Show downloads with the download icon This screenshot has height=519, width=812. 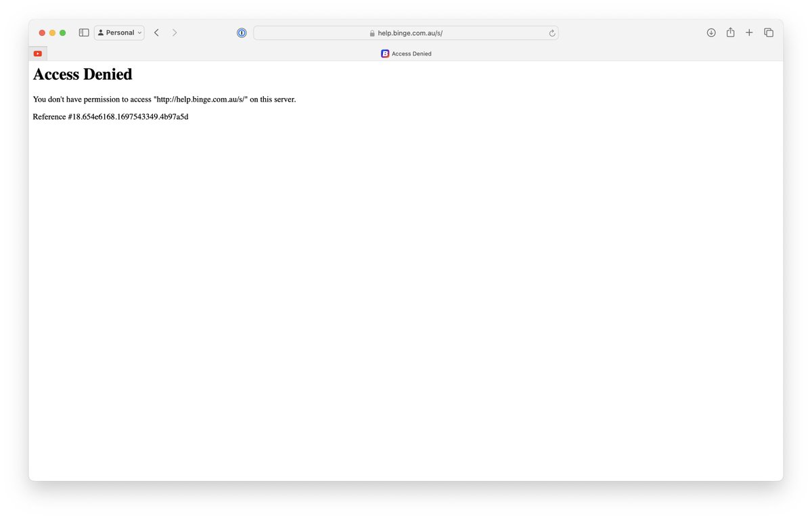point(711,32)
